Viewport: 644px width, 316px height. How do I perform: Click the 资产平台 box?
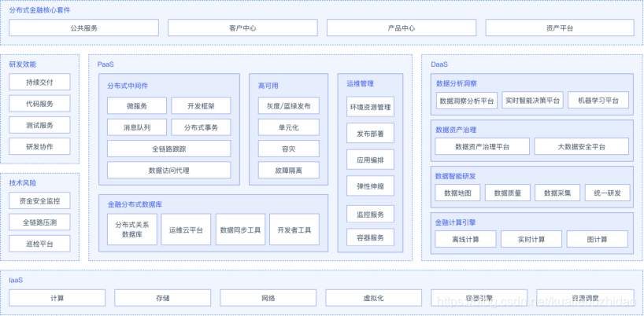coord(560,28)
